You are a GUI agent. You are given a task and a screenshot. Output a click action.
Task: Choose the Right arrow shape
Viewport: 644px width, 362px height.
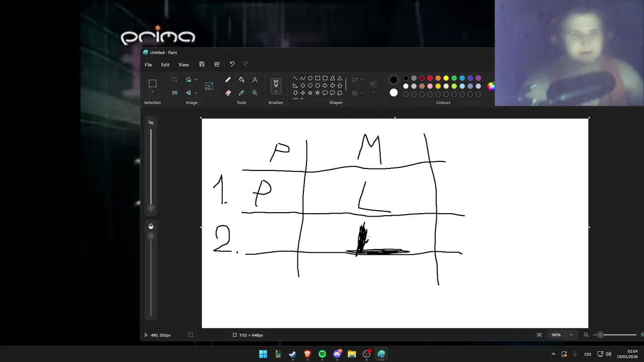(325, 85)
